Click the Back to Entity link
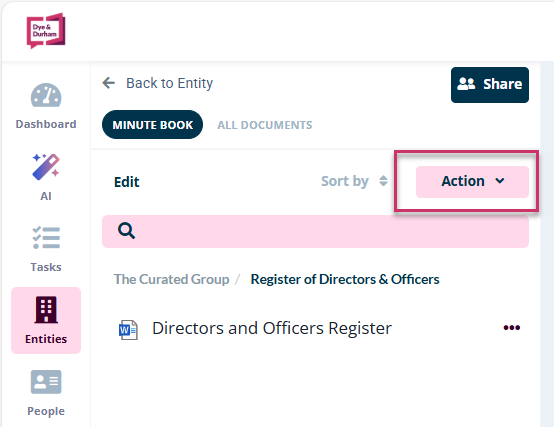The image size is (554, 427). click(x=170, y=83)
